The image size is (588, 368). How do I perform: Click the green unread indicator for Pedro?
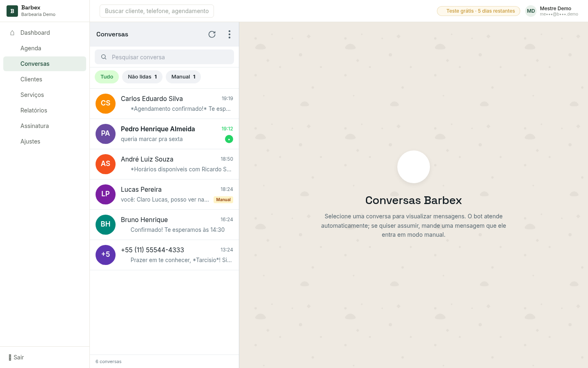tap(229, 139)
